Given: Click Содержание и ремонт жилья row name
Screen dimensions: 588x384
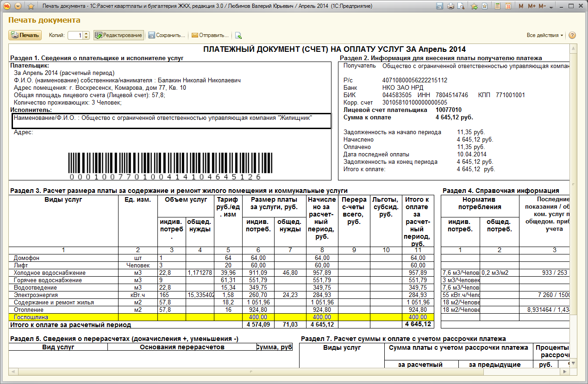Looking at the screenshot, I should click(x=54, y=302).
